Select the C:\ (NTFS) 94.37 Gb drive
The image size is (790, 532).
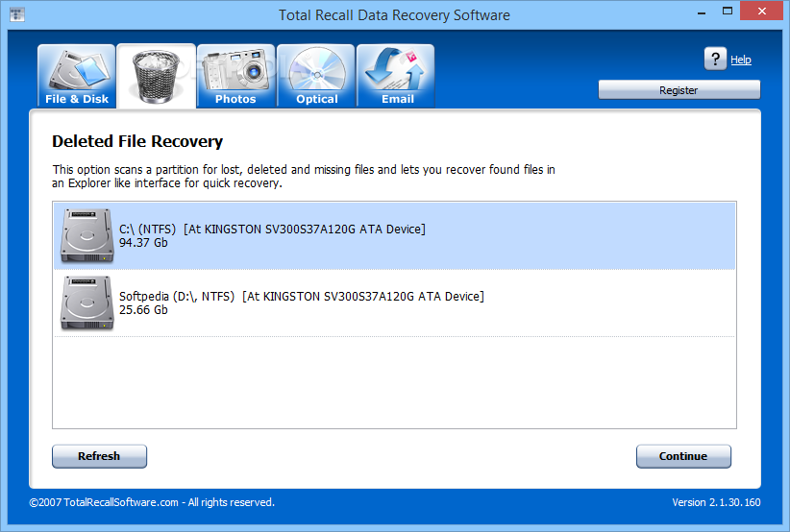(394, 235)
